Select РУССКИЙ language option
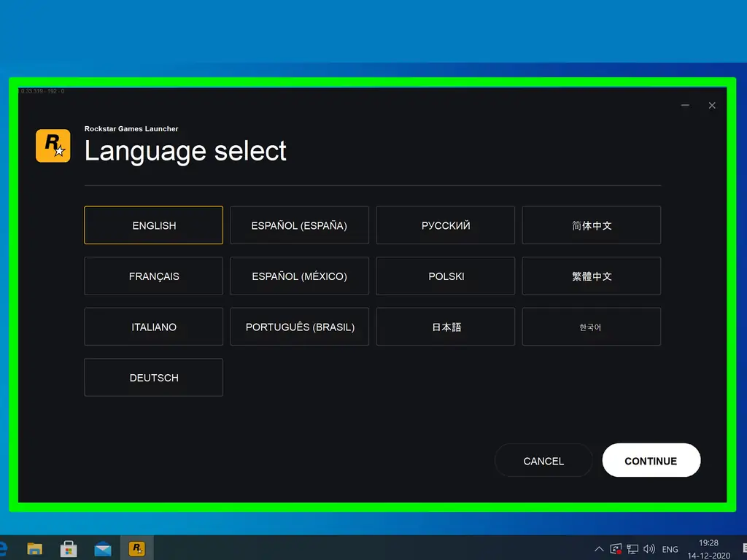 pos(446,225)
